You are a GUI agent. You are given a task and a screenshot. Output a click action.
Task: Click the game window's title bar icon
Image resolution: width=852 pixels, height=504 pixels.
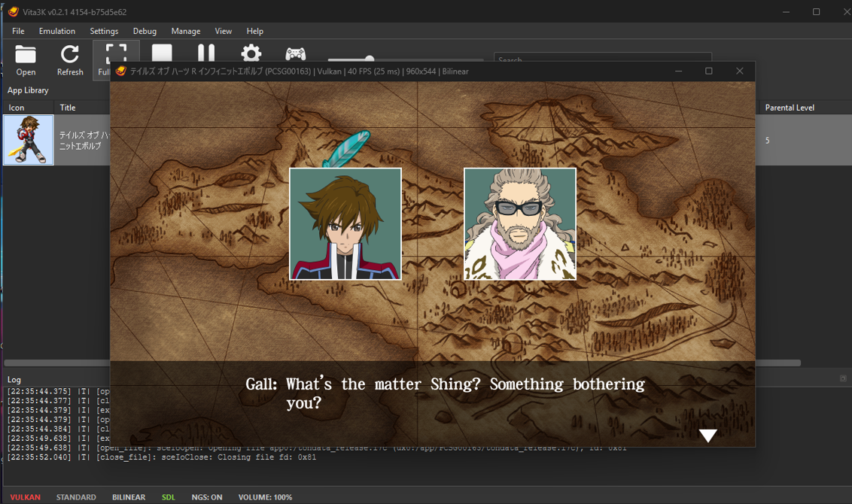point(121,71)
